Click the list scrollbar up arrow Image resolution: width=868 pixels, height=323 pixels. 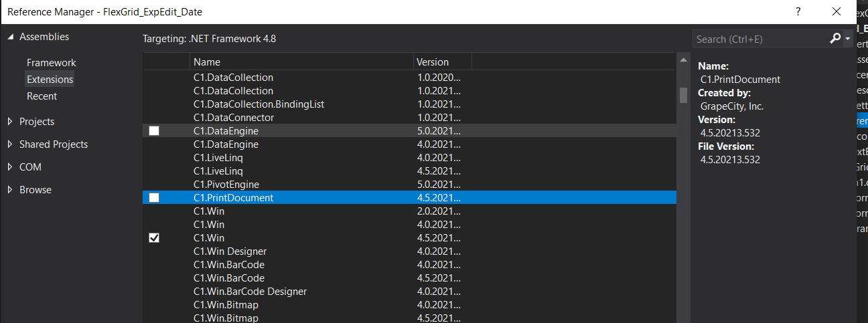click(683, 62)
